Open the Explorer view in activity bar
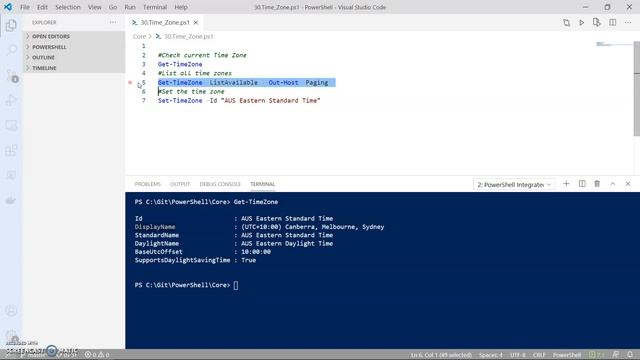Screen dimensions: 640x360 point(11,25)
